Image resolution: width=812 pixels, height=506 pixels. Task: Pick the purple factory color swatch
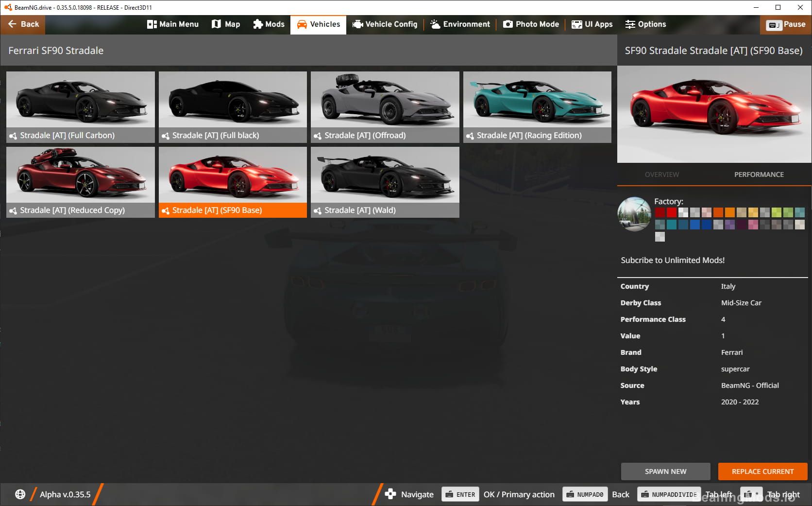pyautogui.click(x=729, y=224)
